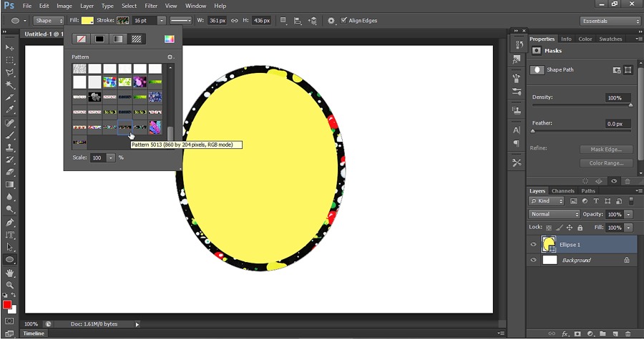Screen dimensions: 644x340
Task: Select the Ellipse shape tool
Action: pos(9,260)
